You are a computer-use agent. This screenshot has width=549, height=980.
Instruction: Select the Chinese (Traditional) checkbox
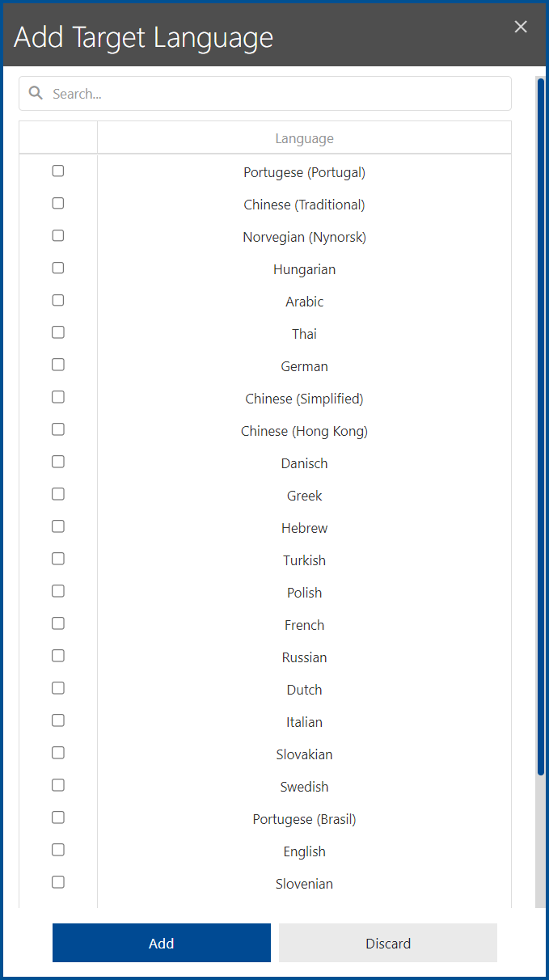[57, 203]
